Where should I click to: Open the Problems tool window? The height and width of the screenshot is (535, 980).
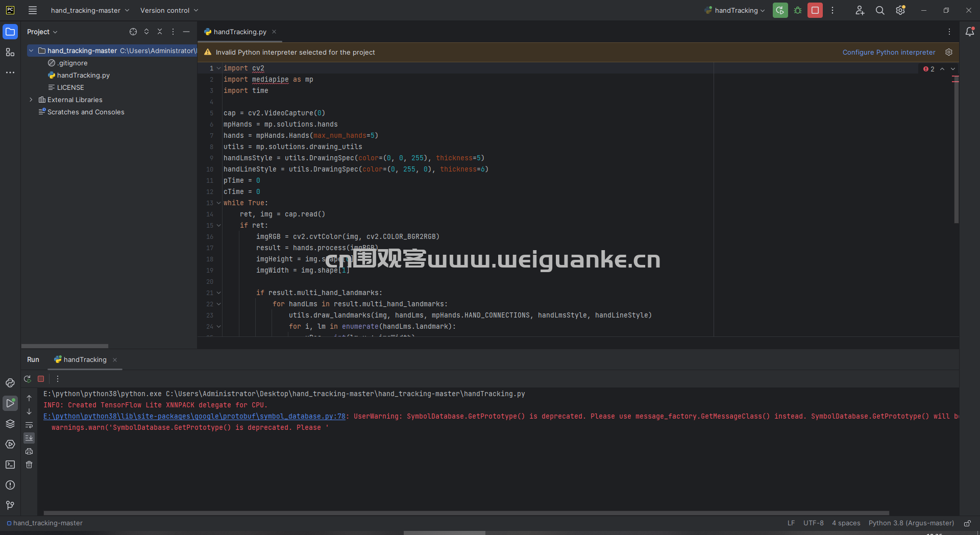tap(10, 485)
